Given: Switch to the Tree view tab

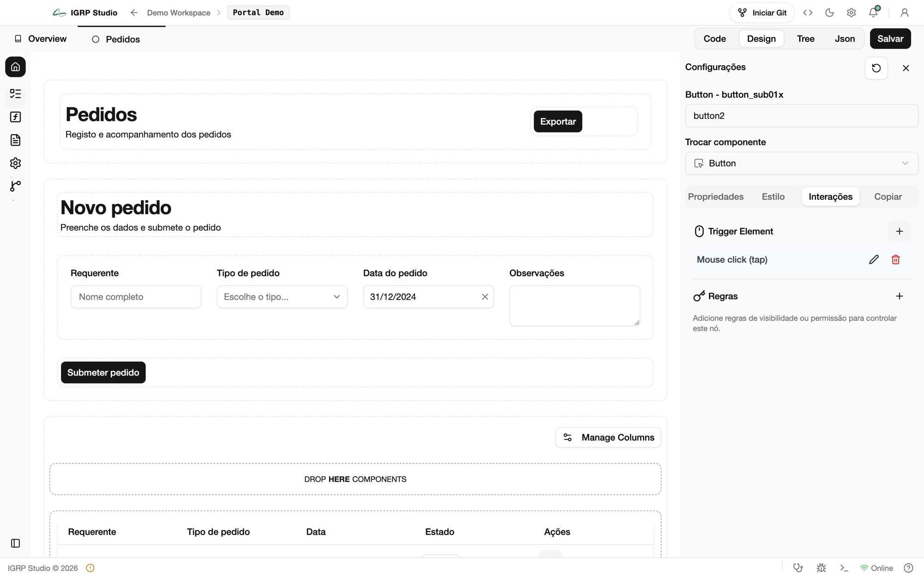Looking at the screenshot, I should click(x=805, y=39).
